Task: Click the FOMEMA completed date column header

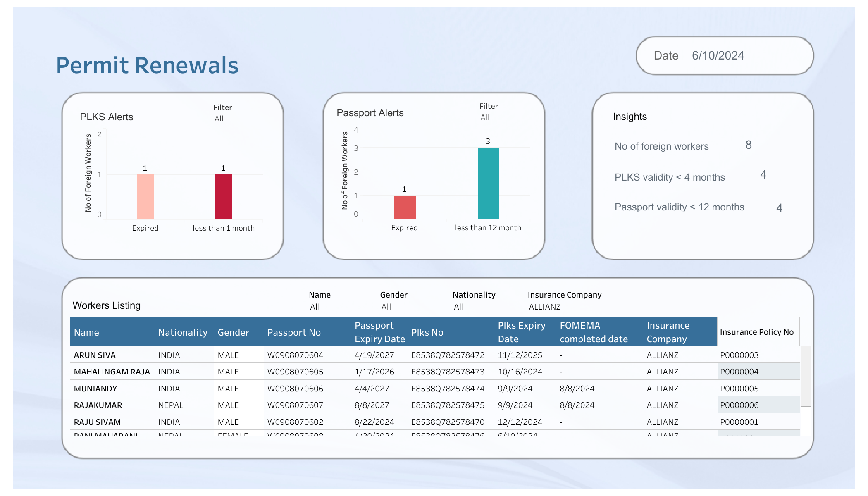Action: coord(594,332)
